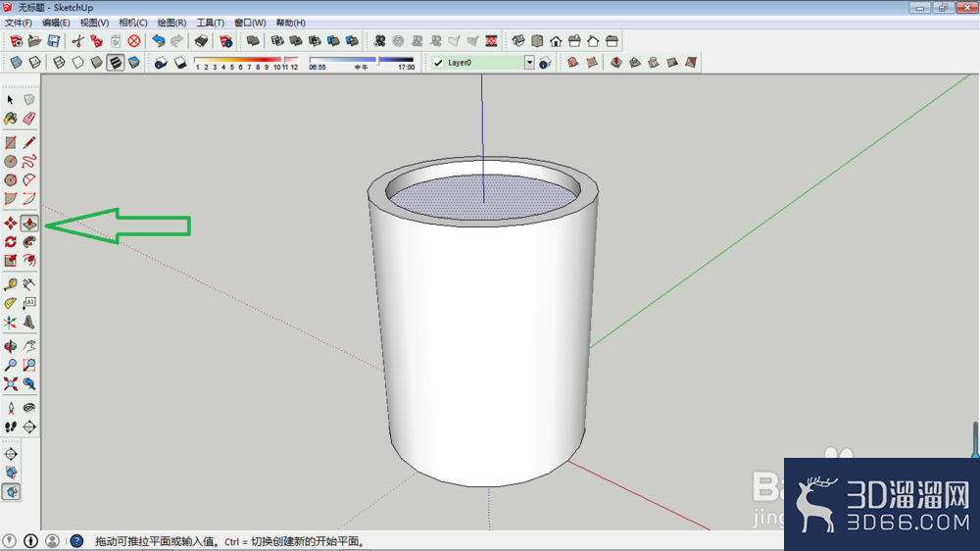Select the Follow Me tool
The image size is (980, 551).
pyautogui.click(x=29, y=242)
